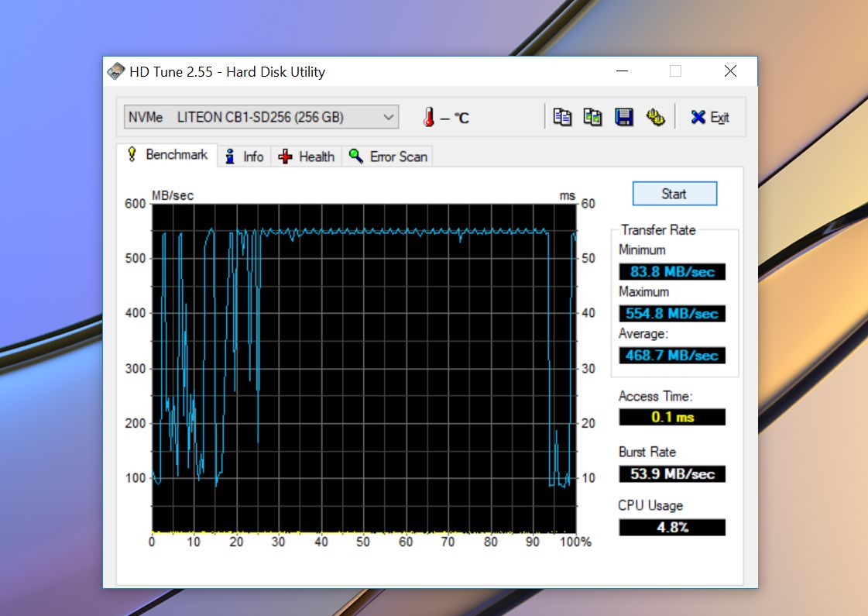Open the LITEON CB1-SD256 drive dropdown
This screenshot has height=616, width=868.
pyautogui.click(x=261, y=117)
